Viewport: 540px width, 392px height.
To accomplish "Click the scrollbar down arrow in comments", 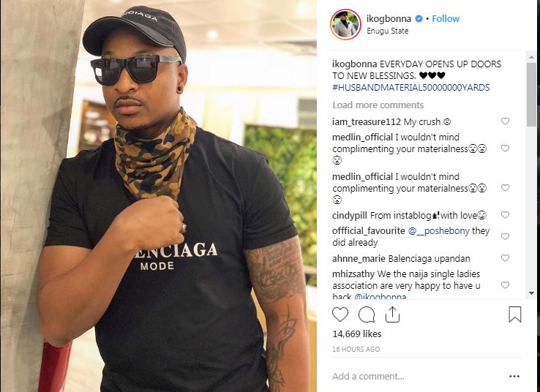I will coord(531,293).
